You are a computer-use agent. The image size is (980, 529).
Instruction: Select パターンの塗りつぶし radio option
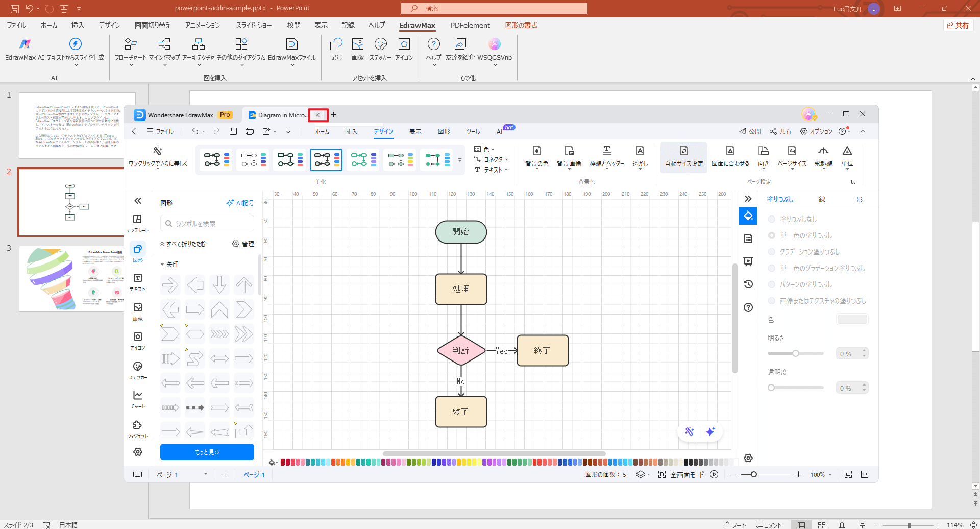pyautogui.click(x=772, y=284)
